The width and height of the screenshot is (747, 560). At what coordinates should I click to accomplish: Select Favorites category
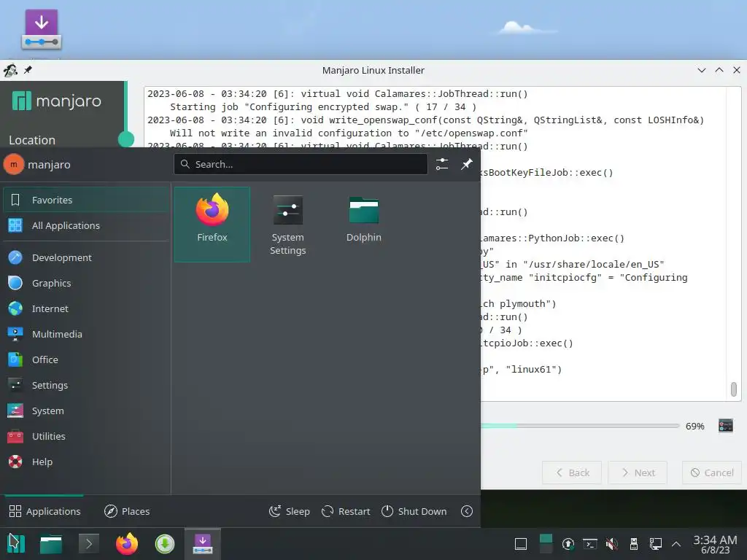(x=86, y=200)
